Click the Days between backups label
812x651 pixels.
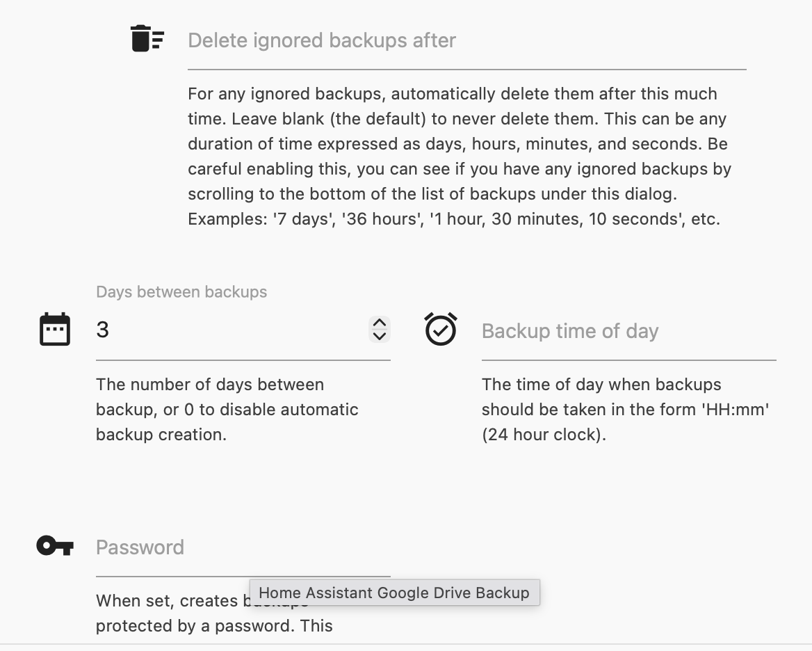point(181,292)
